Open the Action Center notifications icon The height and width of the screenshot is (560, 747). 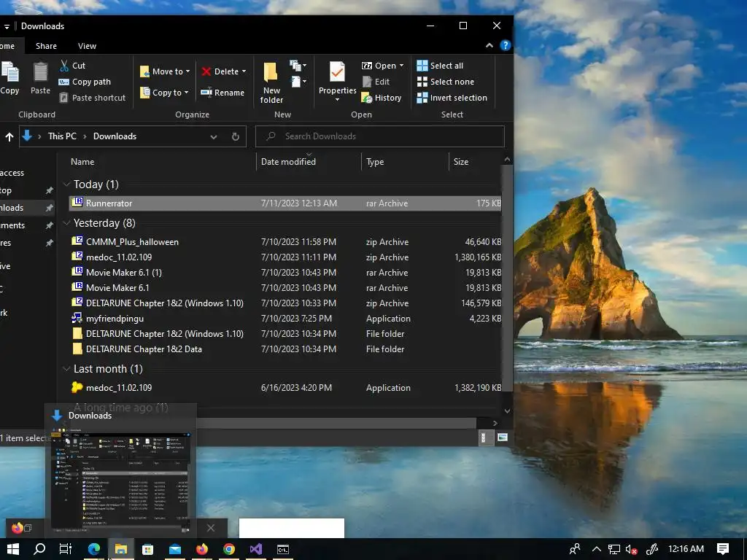tap(723, 549)
